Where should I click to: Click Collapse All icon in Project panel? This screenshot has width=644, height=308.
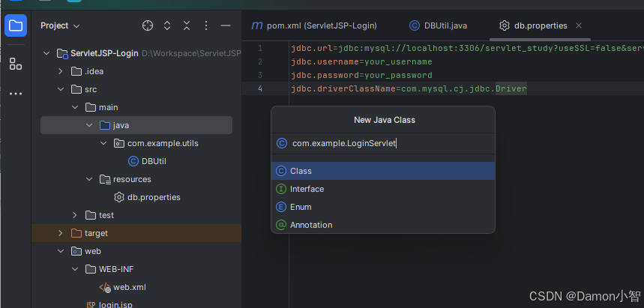click(x=187, y=25)
